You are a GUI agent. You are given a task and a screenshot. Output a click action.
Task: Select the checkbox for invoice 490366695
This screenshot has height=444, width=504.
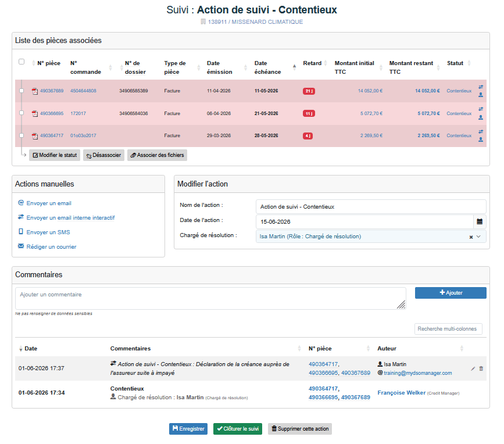point(22,113)
